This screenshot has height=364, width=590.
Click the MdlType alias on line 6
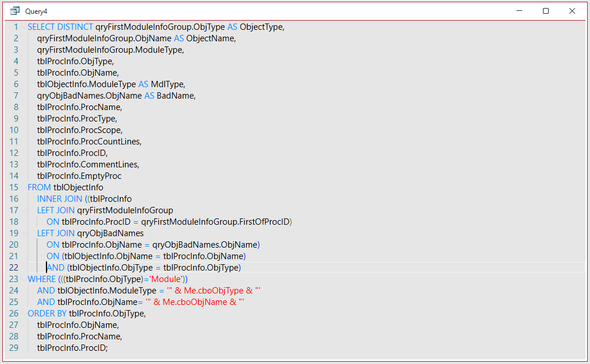pyautogui.click(x=168, y=84)
